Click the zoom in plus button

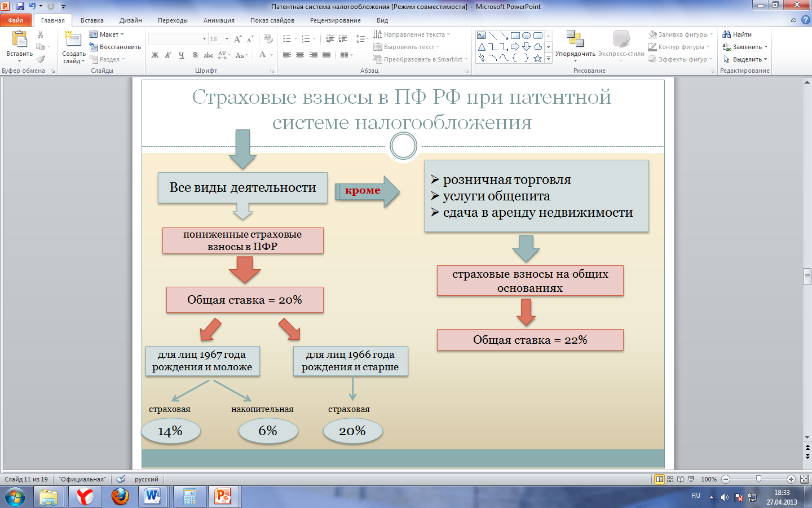coord(791,479)
